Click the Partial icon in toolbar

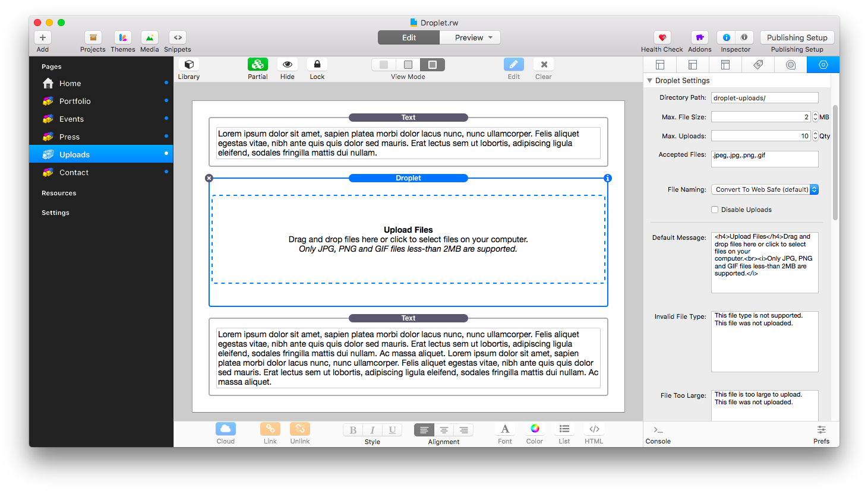(257, 65)
